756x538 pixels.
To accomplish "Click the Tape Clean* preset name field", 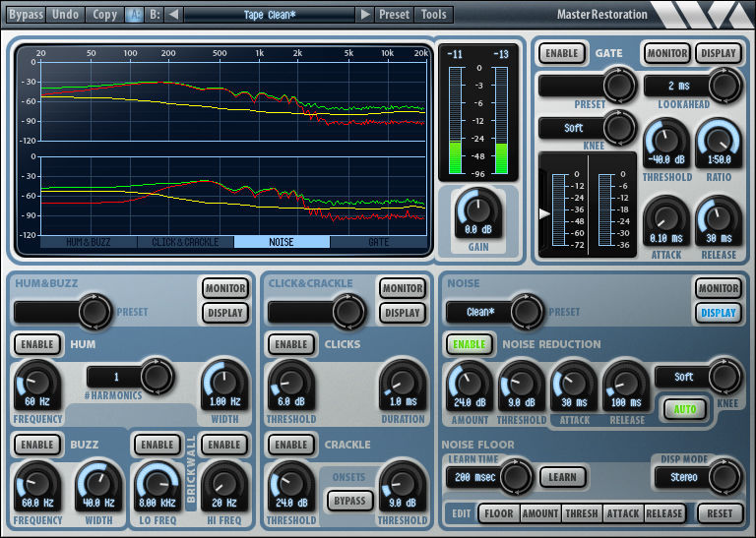I will click(270, 15).
